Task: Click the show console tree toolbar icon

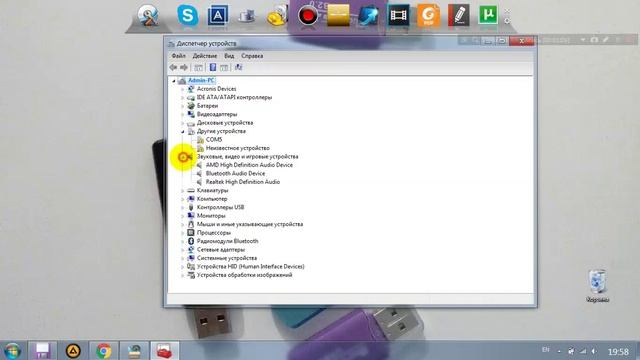Action: tap(198, 67)
